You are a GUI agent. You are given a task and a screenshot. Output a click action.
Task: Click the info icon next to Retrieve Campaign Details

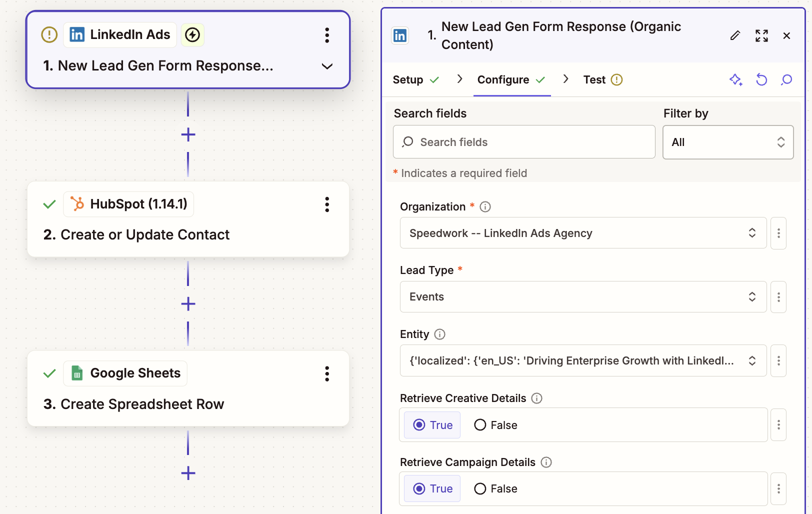coord(546,462)
